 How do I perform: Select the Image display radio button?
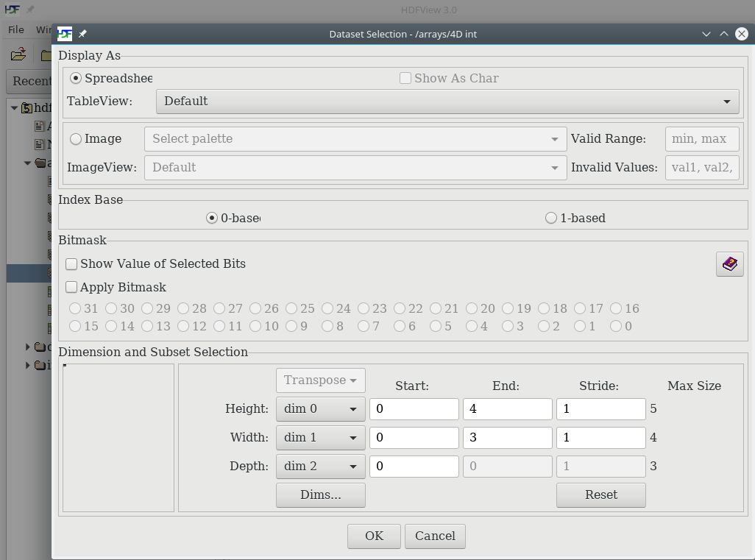tap(76, 138)
